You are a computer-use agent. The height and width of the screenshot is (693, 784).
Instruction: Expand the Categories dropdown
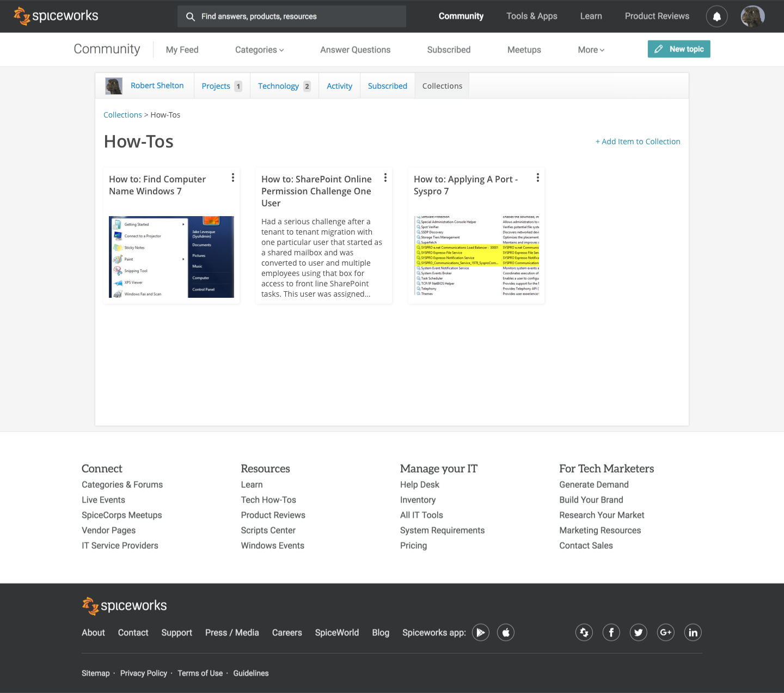[260, 50]
